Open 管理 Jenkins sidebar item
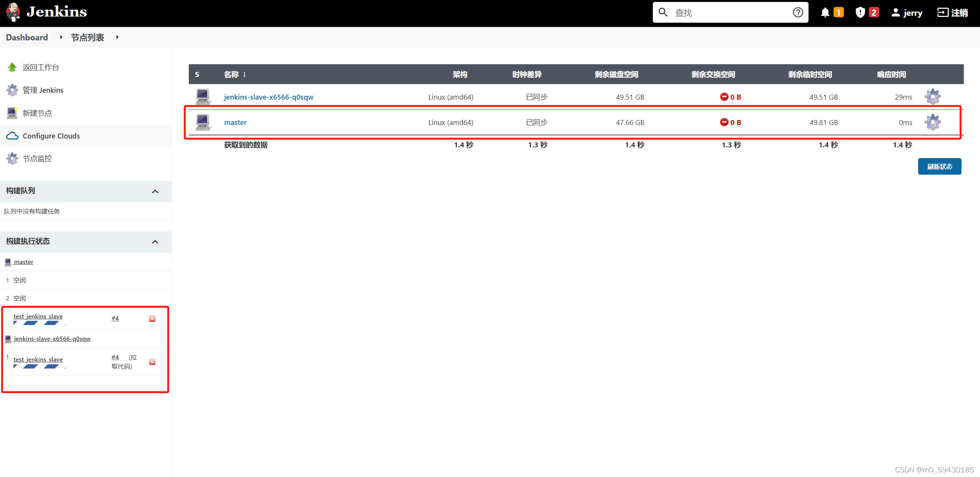 coord(43,90)
